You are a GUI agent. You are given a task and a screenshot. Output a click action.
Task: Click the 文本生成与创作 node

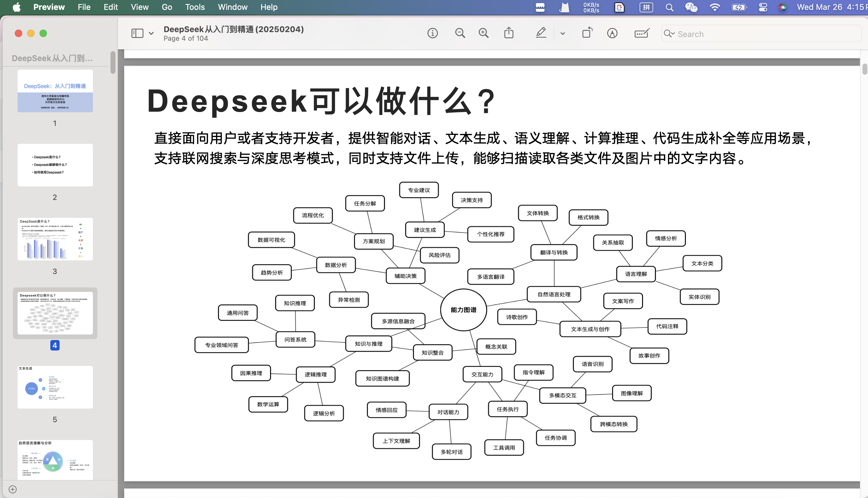[590, 329]
